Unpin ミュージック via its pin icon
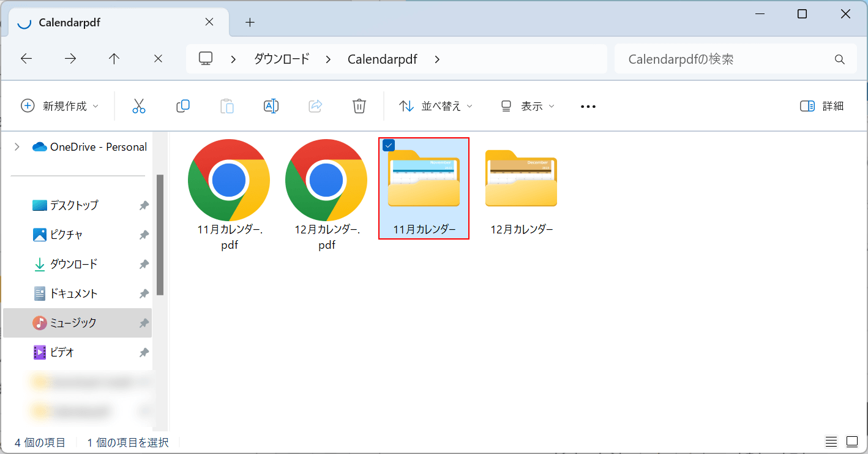 pos(144,323)
